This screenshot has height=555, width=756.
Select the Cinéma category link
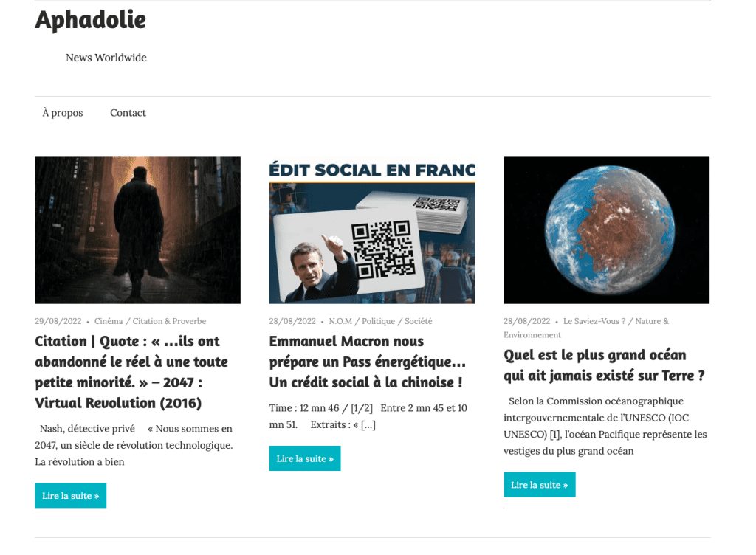coord(109,321)
